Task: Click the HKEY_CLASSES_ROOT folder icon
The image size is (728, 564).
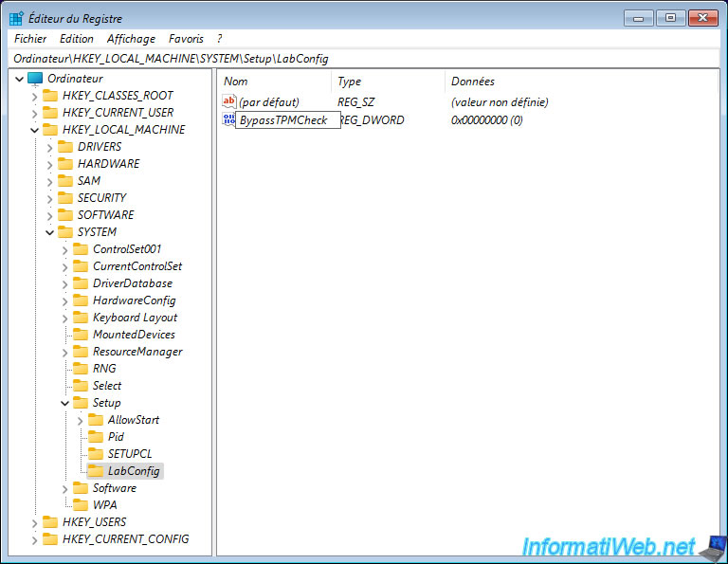Action: point(49,96)
